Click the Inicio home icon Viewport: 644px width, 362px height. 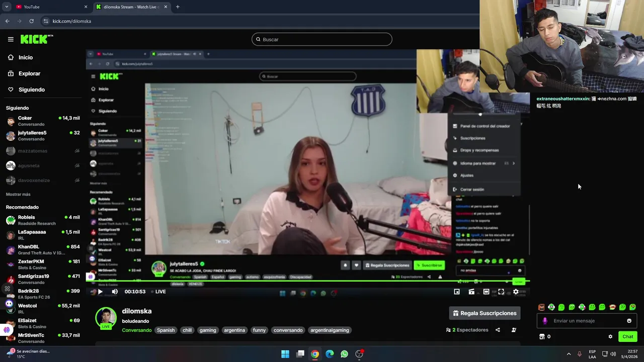pyautogui.click(x=11, y=57)
